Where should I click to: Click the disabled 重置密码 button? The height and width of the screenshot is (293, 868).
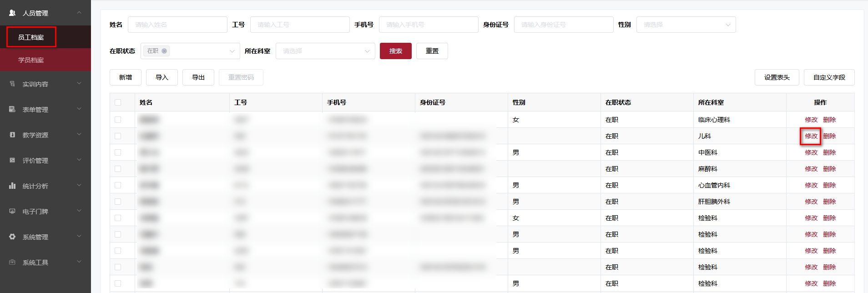pyautogui.click(x=241, y=77)
